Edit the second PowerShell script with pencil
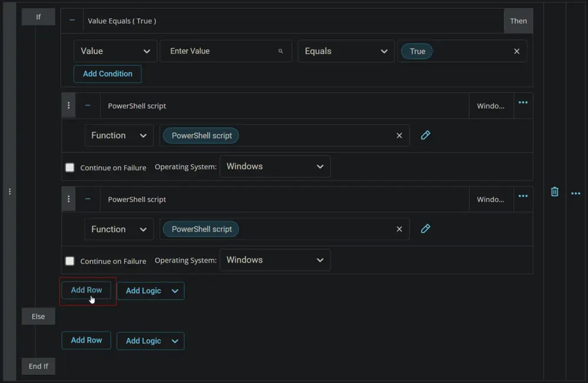 [425, 229]
